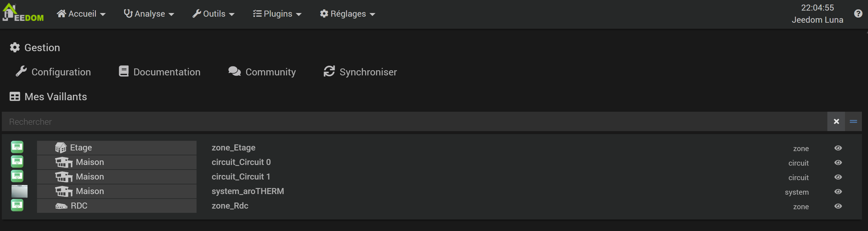
Task: Switch display mode using the blue lines icon
Action: click(x=853, y=122)
